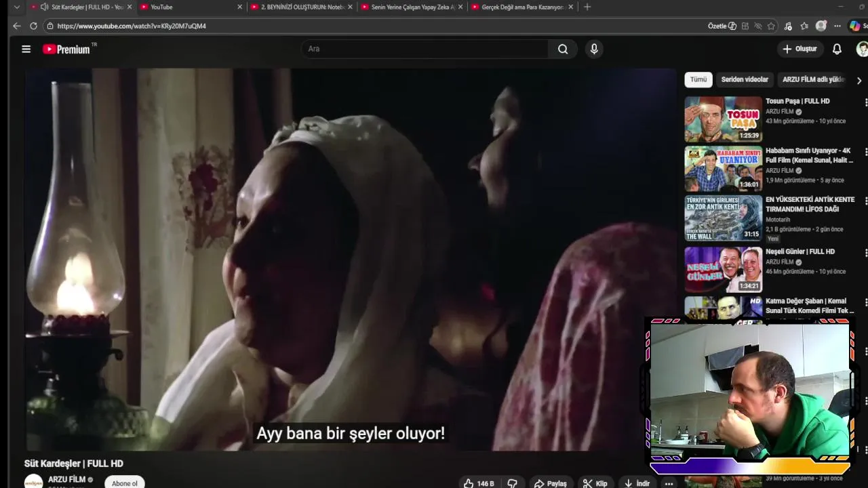Image resolution: width=868 pixels, height=488 pixels.
Task: Open Hababam Sınıfı Uyanıyor title link
Action: pyautogui.click(x=809, y=155)
